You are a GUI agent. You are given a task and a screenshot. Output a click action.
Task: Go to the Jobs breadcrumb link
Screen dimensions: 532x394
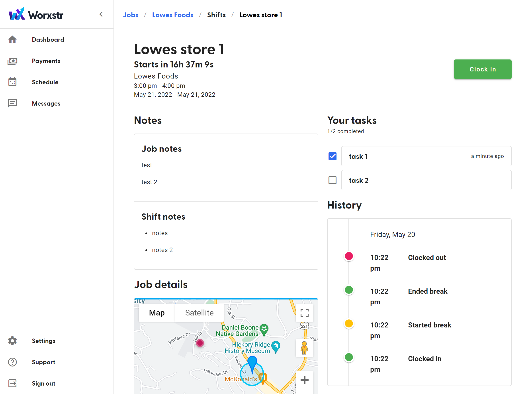(x=131, y=15)
